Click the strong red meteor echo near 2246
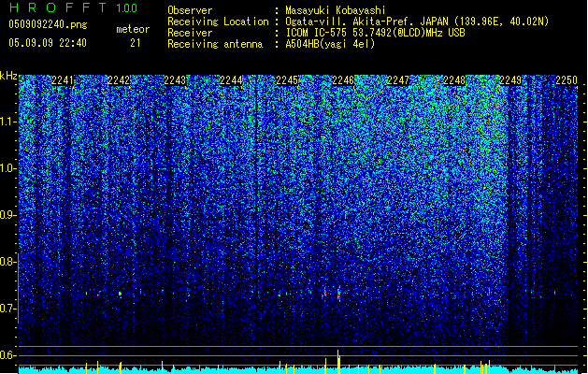Viewport: 588px width, 374px height. [x=338, y=295]
